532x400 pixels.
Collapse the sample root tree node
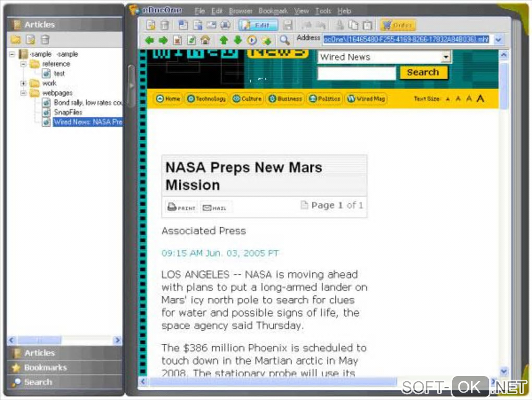12,54
